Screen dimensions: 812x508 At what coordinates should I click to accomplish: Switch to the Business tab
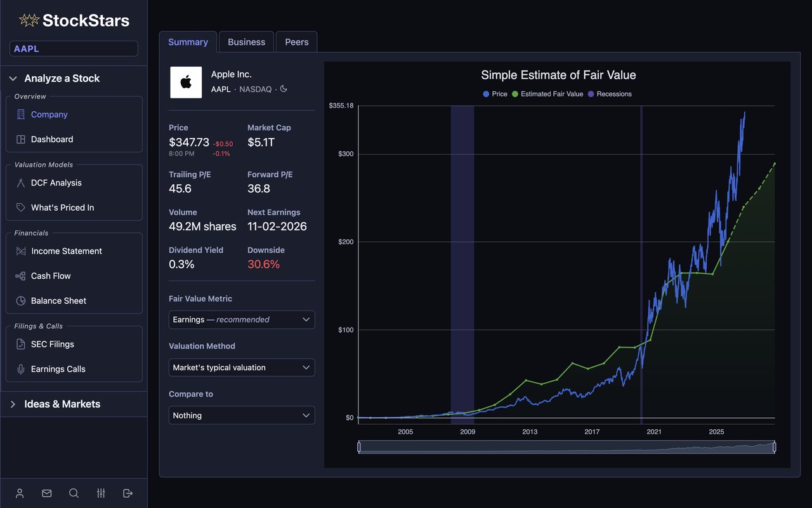246,42
